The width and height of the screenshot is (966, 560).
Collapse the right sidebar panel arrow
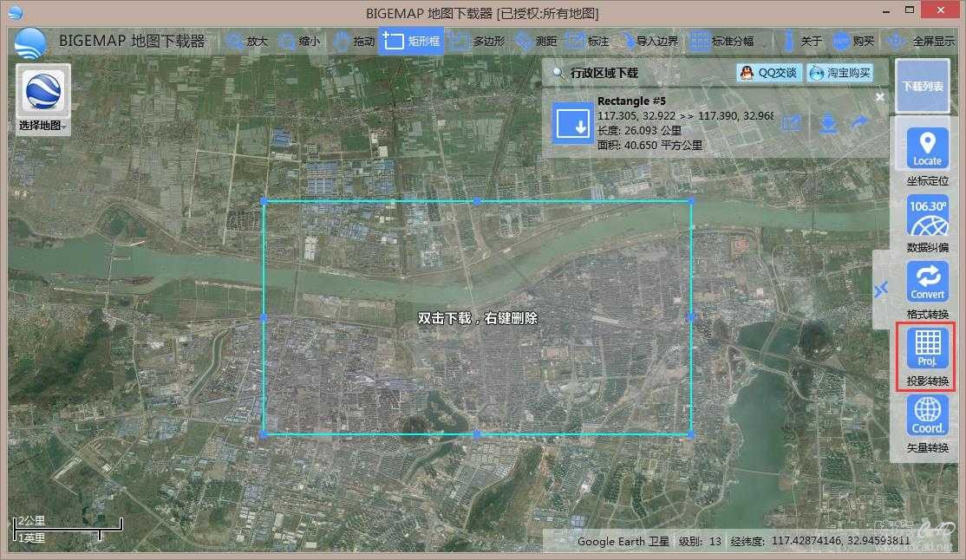point(881,290)
